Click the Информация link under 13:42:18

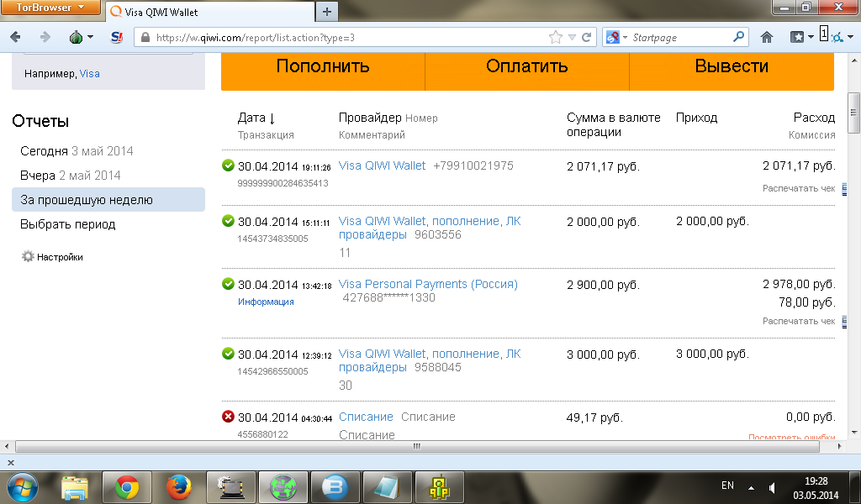[x=266, y=302]
